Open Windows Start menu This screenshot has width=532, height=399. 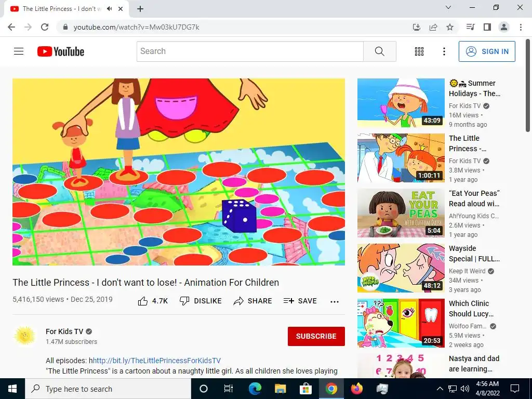12,389
